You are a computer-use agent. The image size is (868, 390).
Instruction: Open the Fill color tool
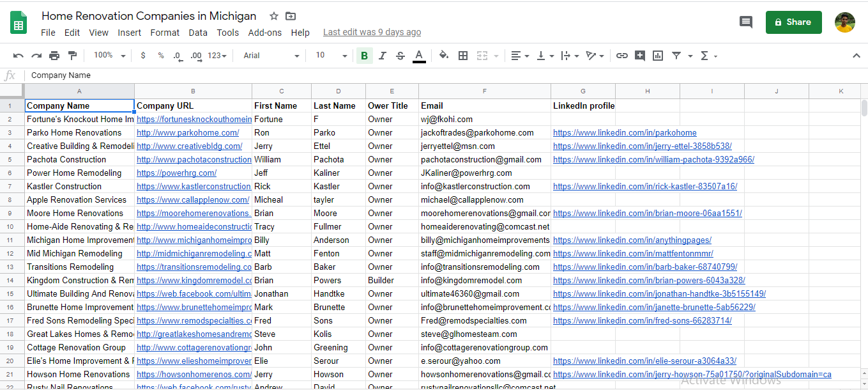(444, 56)
